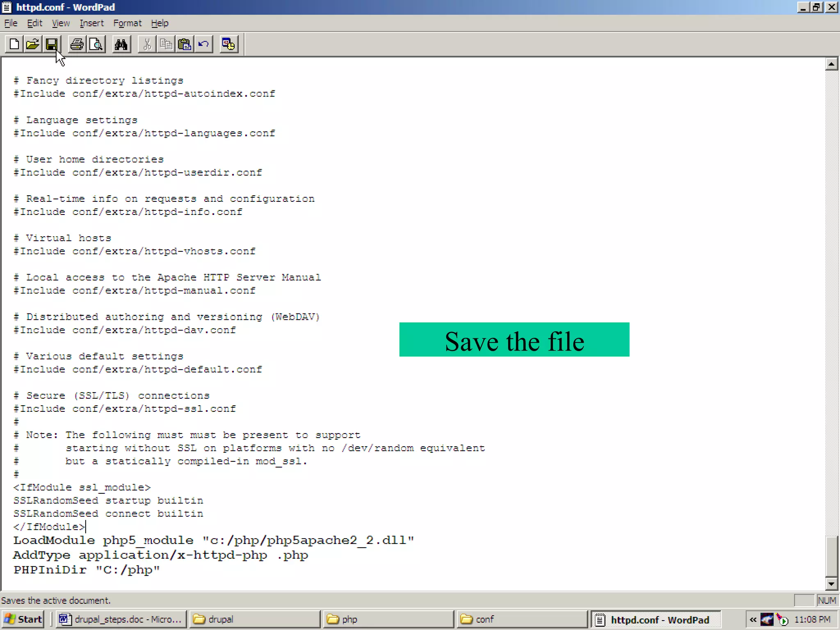This screenshot has width=840, height=630.
Task: Click the Copy toolbar icon
Action: (x=166, y=44)
